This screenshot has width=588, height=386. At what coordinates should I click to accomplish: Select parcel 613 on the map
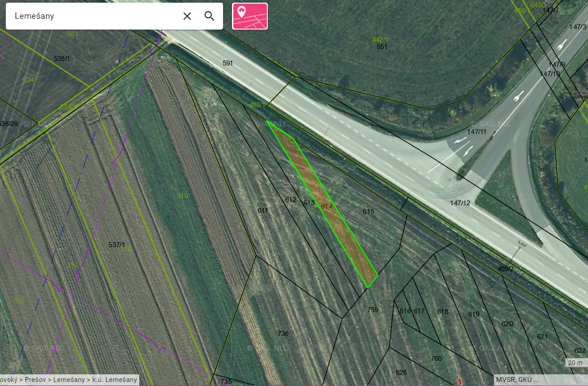click(309, 203)
